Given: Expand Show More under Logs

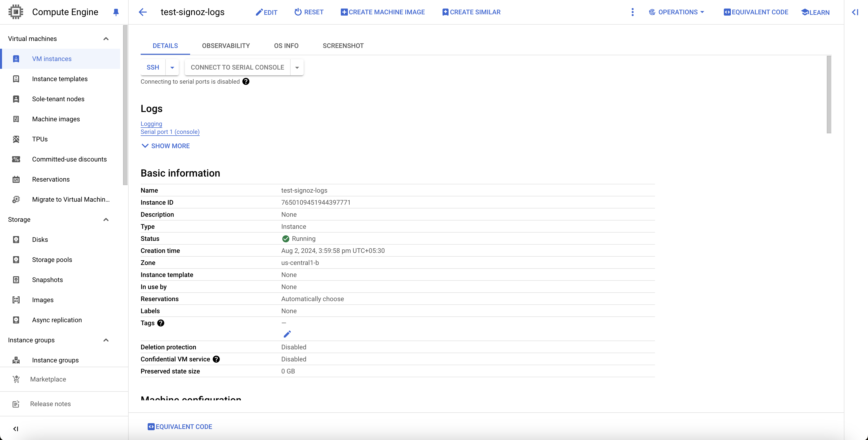Looking at the screenshot, I should point(166,146).
